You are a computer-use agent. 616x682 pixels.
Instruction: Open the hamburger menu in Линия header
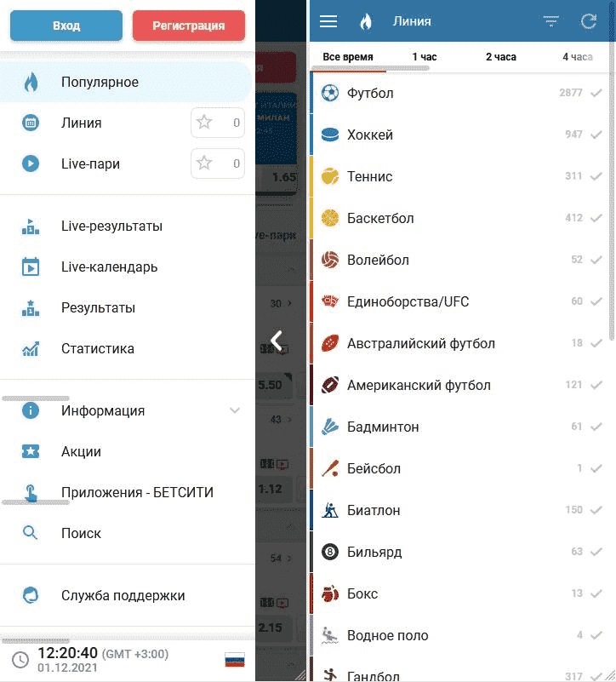328,21
